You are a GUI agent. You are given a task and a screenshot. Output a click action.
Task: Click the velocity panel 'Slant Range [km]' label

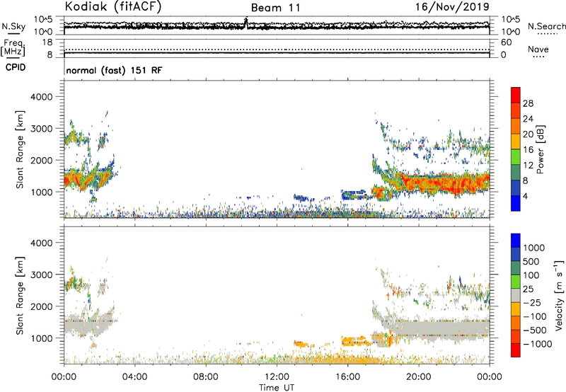(x=20, y=295)
